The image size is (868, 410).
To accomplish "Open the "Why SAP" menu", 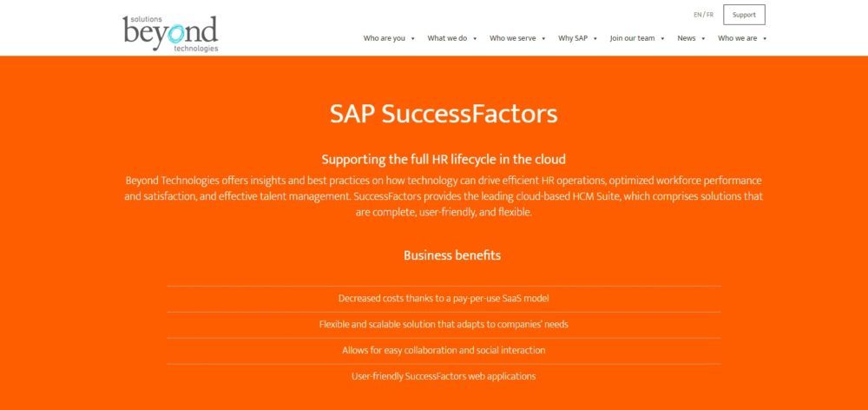I will pyautogui.click(x=573, y=38).
